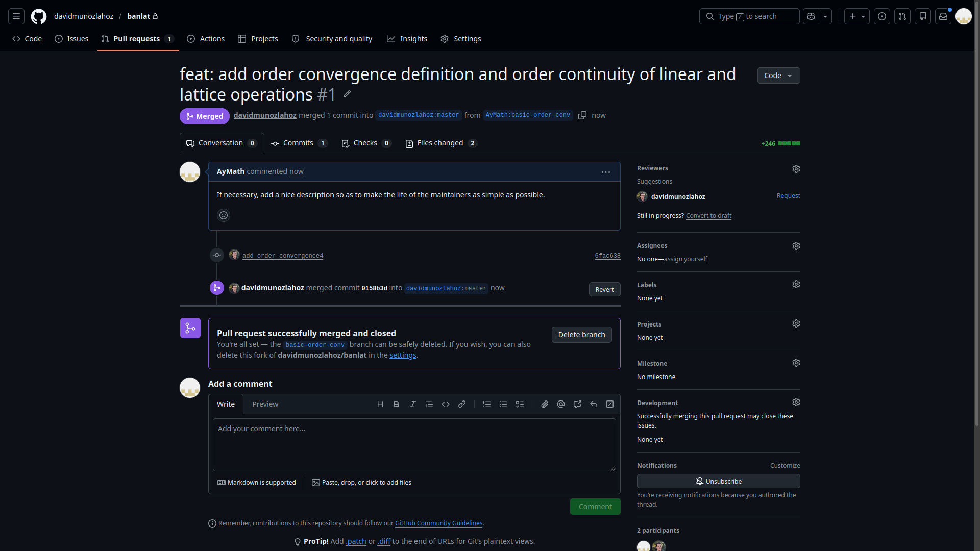Screen dimensions: 980x551
Task: Expand the Code dropdown button
Action: click(x=778, y=76)
